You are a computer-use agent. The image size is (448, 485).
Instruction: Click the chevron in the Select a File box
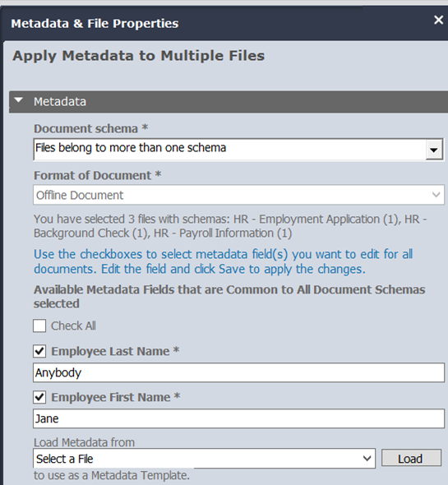(367, 458)
